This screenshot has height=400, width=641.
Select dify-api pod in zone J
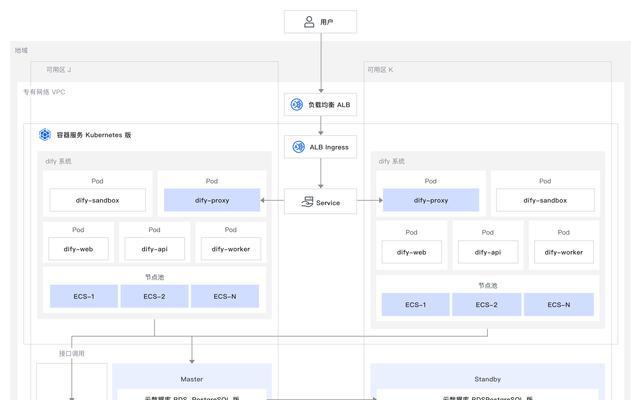click(155, 249)
